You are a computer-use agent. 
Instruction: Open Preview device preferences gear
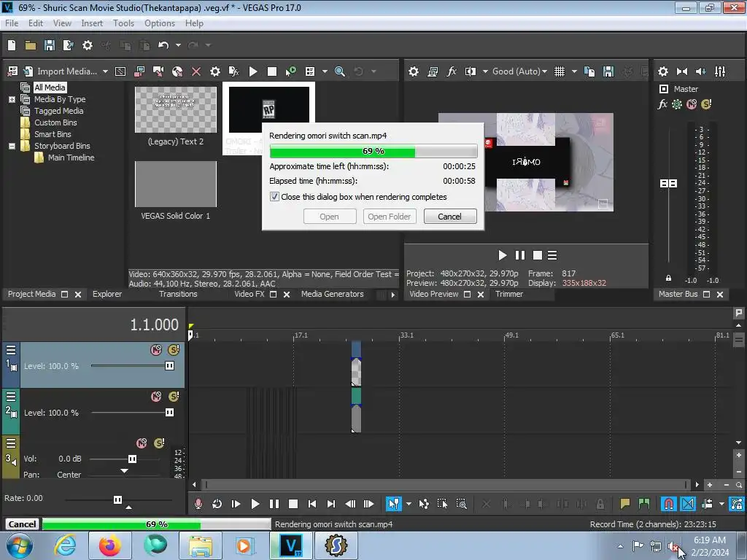(414, 71)
